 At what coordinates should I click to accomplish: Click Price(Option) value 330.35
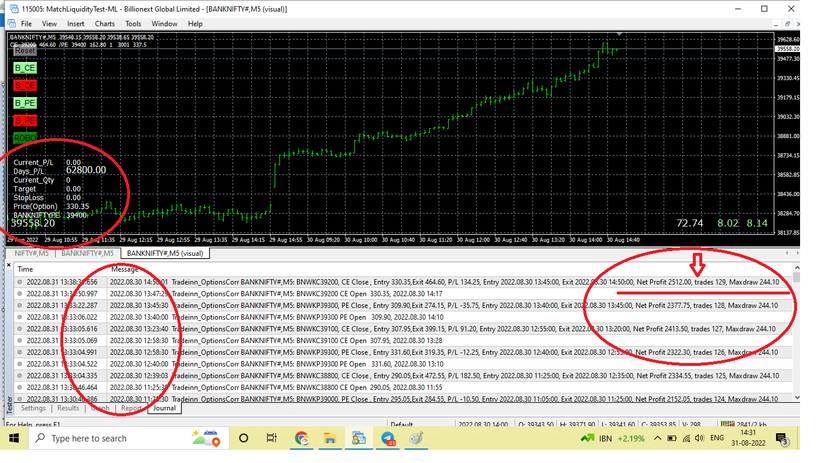78,207
